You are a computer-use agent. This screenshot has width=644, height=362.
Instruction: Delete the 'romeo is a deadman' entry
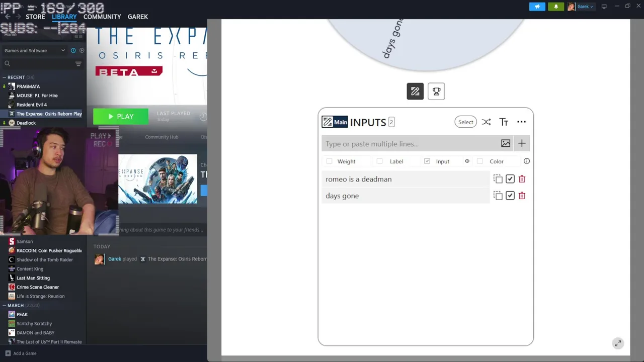click(x=522, y=179)
